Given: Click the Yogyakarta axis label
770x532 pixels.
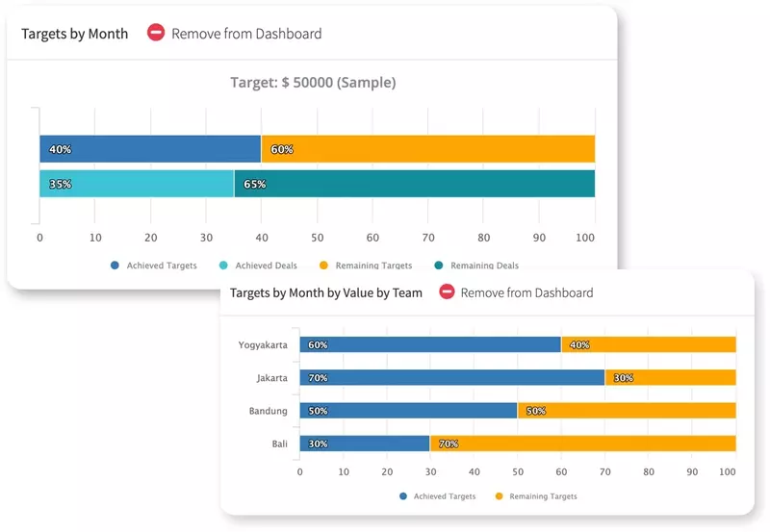Looking at the screenshot, I should [x=263, y=345].
